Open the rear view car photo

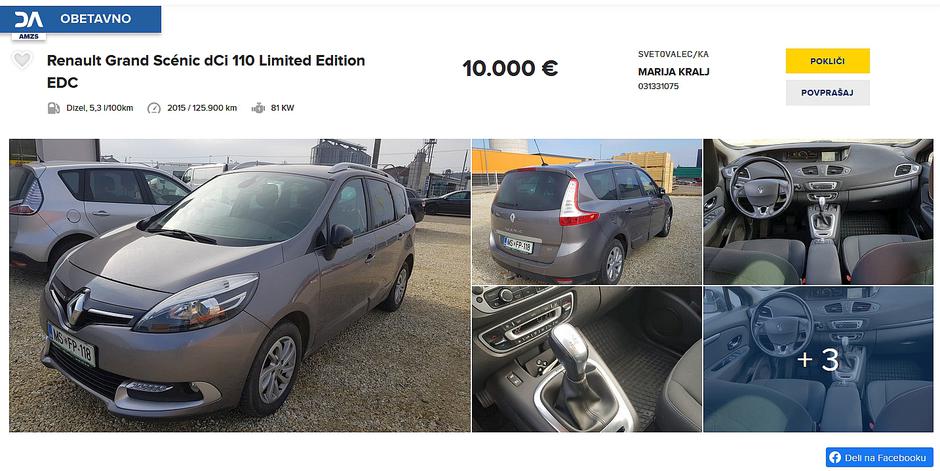pyautogui.click(x=587, y=212)
